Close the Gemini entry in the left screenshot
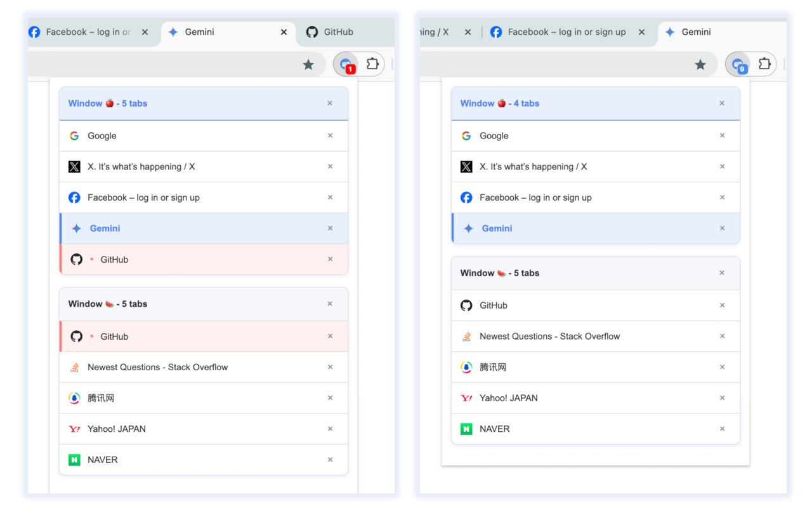The image size is (812, 508). (330, 228)
